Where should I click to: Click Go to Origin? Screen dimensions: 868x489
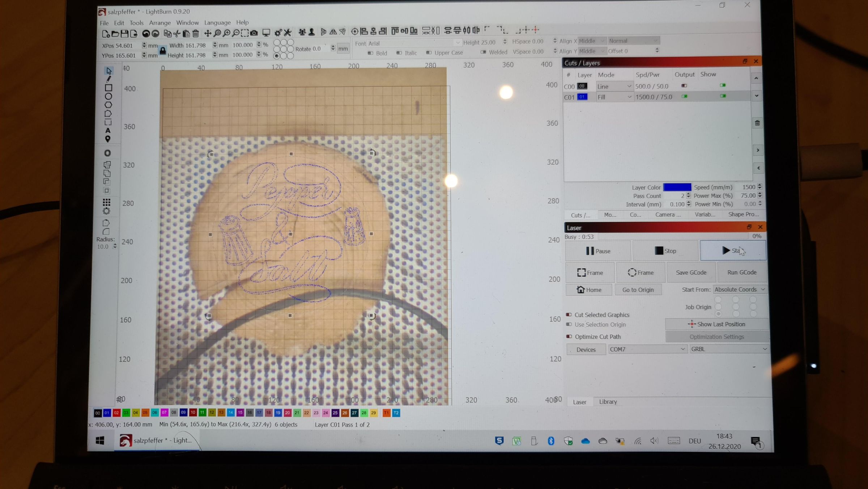click(x=638, y=290)
